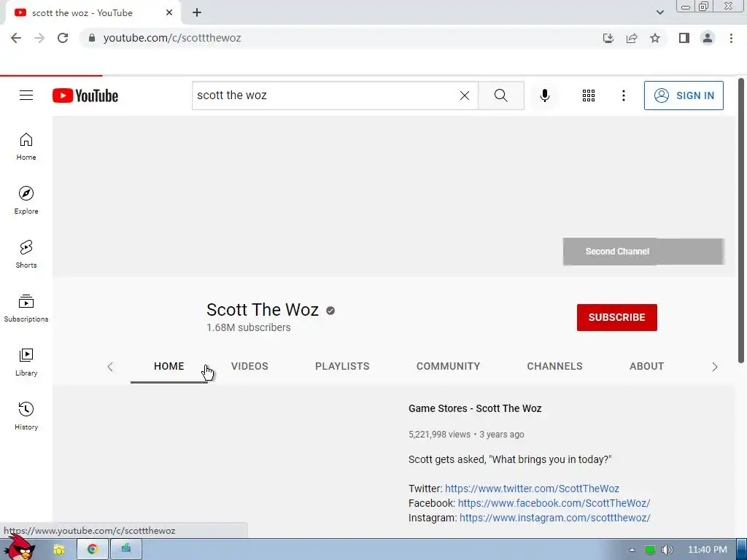This screenshot has height=560, width=747.
Task: Click the install app icon in address bar
Action: [x=608, y=38]
